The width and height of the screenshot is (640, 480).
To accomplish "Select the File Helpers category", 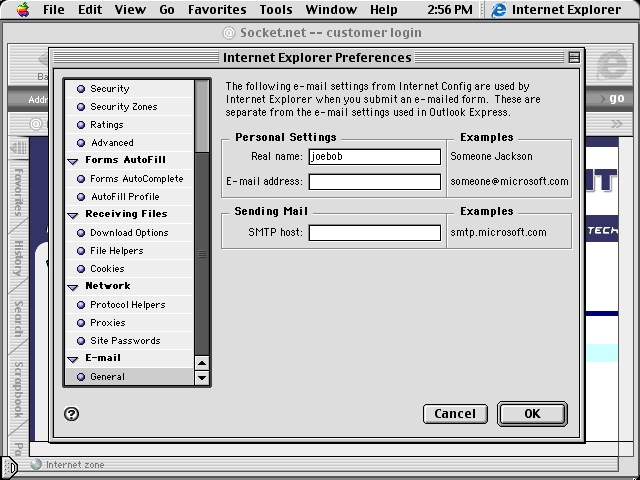I will pos(129,251).
